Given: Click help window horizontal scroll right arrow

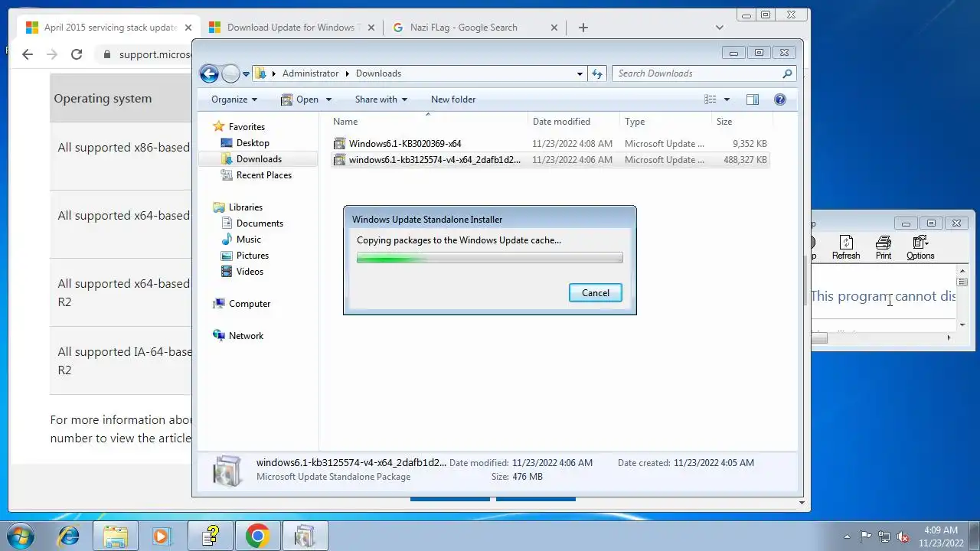Looking at the screenshot, I should [x=949, y=337].
